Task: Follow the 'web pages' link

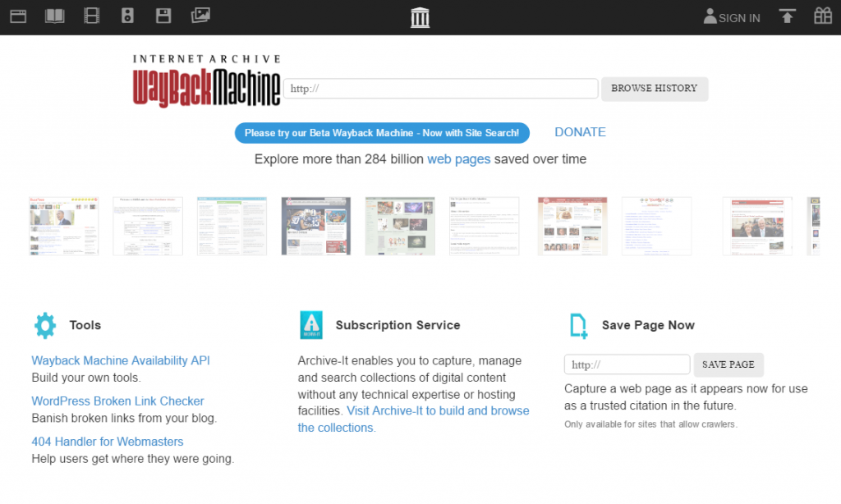Action: (x=458, y=159)
